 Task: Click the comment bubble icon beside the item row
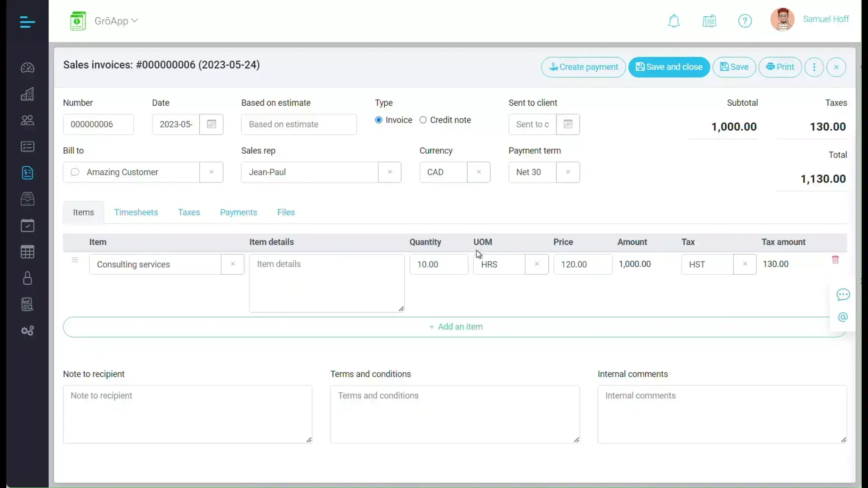pos(844,295)
